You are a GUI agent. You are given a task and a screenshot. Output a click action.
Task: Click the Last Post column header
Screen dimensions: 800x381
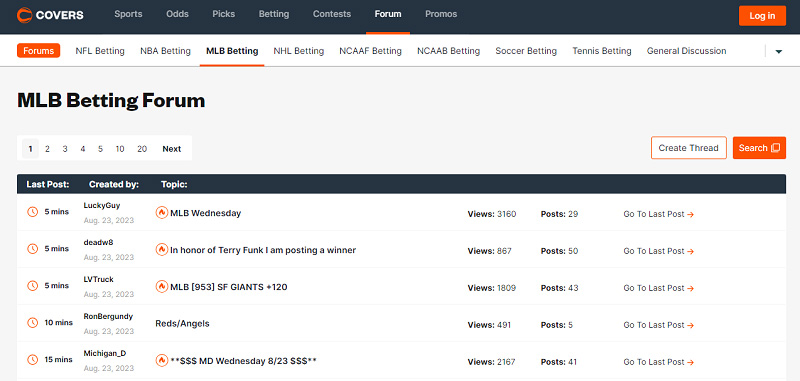(48, 184)
